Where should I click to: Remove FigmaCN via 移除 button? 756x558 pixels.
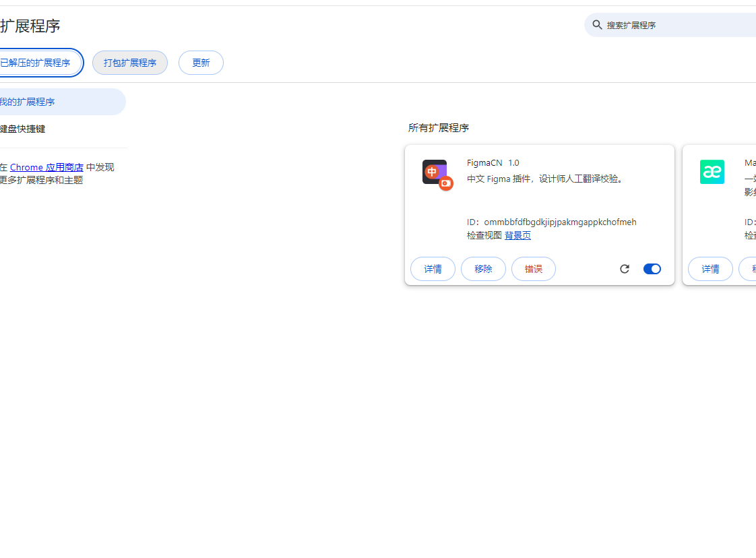(x=483, y=269)
